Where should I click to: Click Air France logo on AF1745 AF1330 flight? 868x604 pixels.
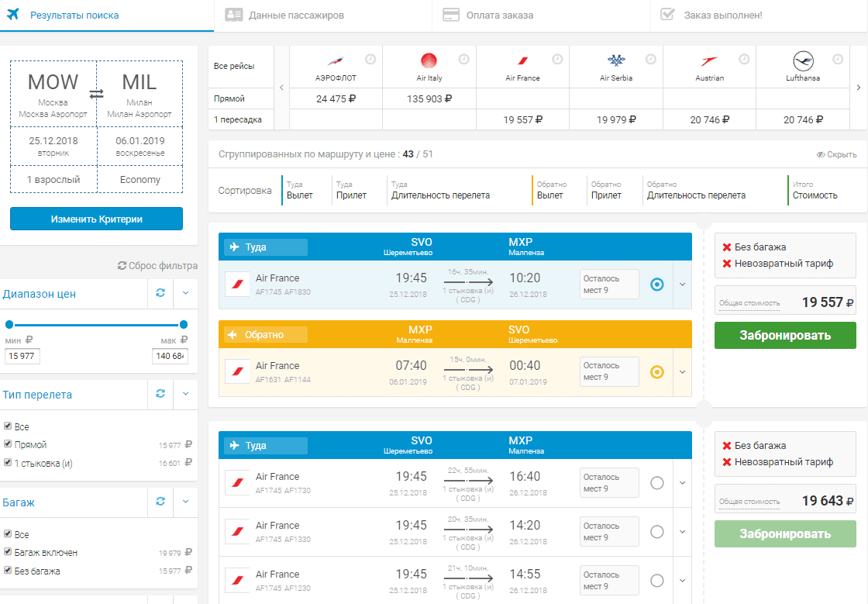(237, 531)
